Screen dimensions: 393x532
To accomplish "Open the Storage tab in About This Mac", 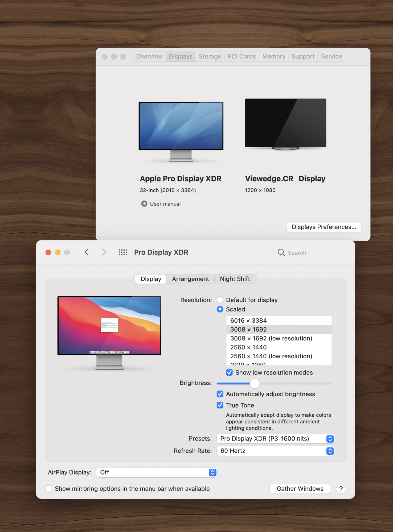I will (210, 56).
